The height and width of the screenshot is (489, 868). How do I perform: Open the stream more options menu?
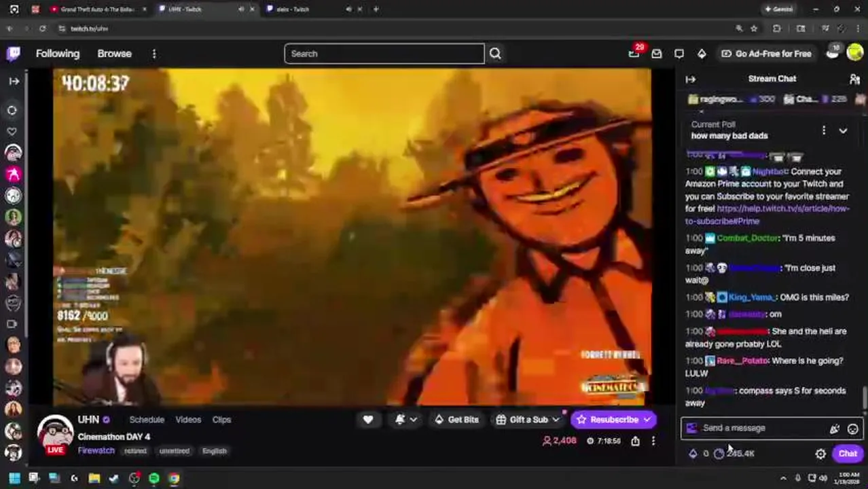[x=653, y=441]
